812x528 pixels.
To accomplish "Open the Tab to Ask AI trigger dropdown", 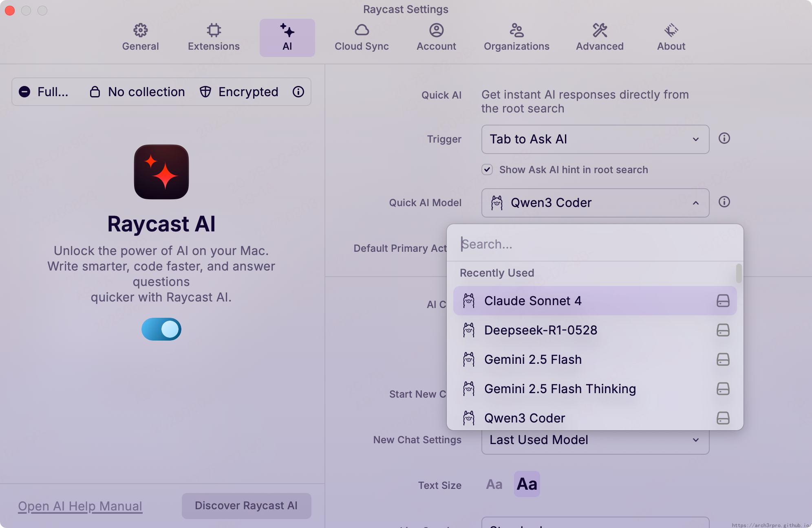I will (595, 139).
